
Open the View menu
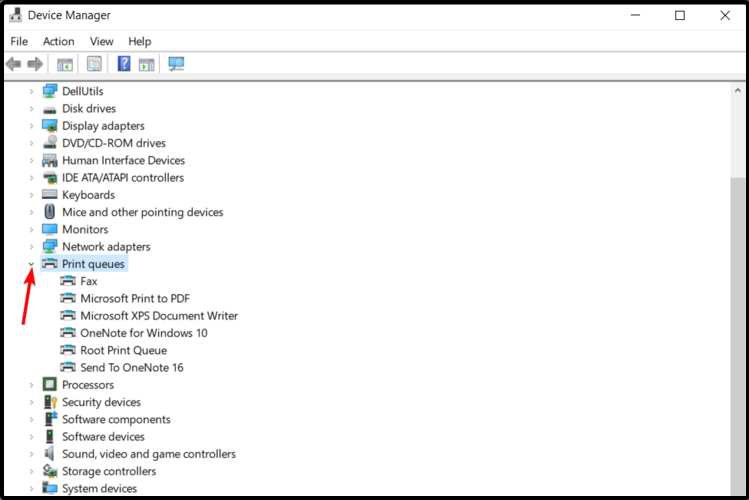click(x=101, y=42)
